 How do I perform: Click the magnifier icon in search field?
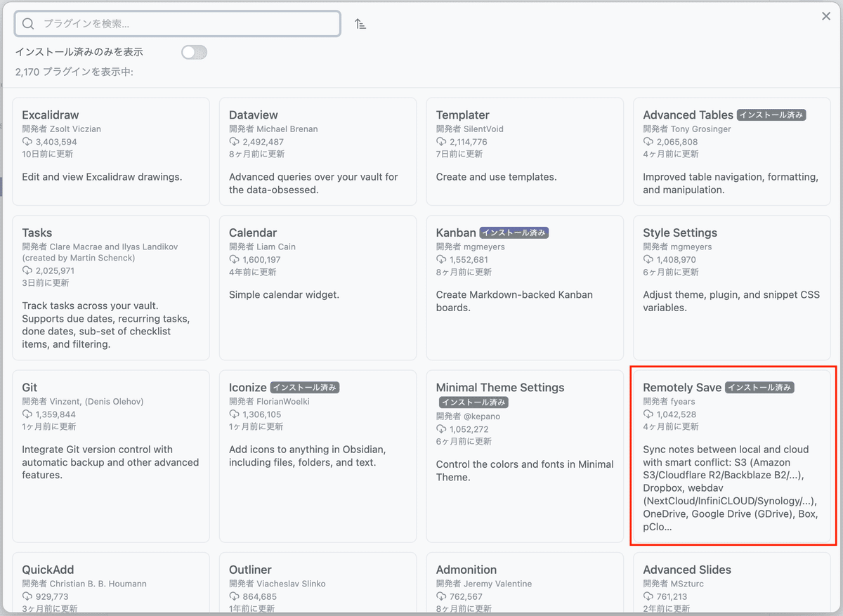(28, 24)
